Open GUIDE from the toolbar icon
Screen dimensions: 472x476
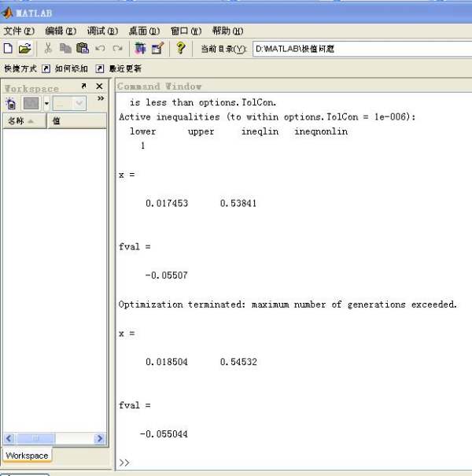click(157, 49)
